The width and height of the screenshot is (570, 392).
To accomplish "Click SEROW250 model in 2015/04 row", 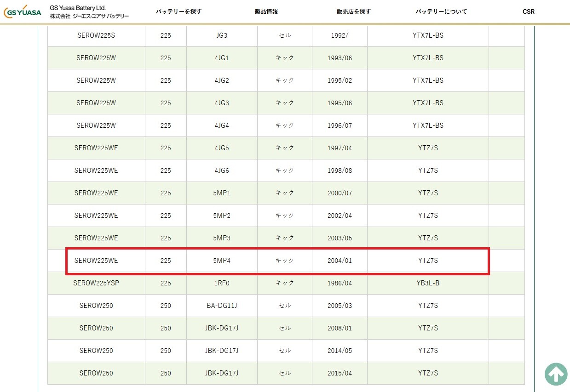I will pos(96,373).
